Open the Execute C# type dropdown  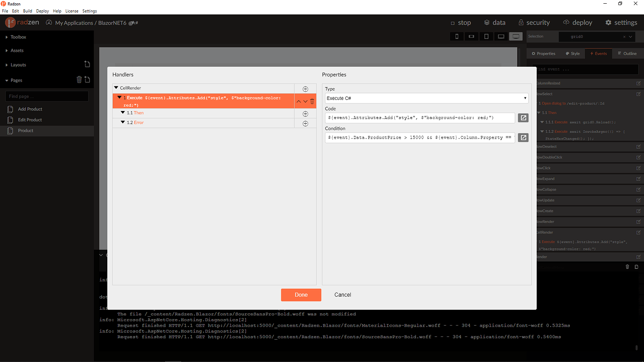coord(525,98)
